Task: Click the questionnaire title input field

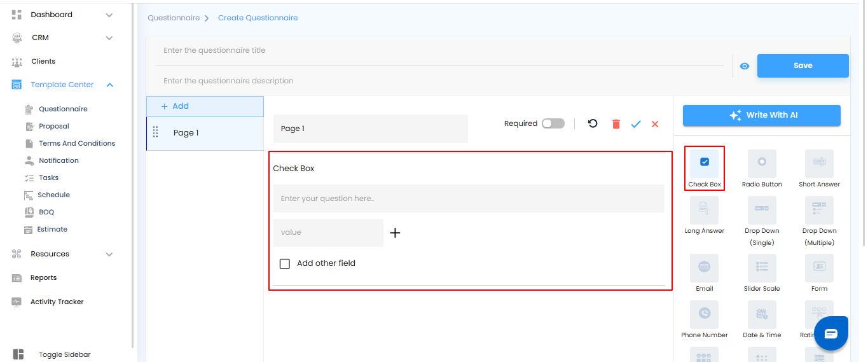Action: point(439,50)
